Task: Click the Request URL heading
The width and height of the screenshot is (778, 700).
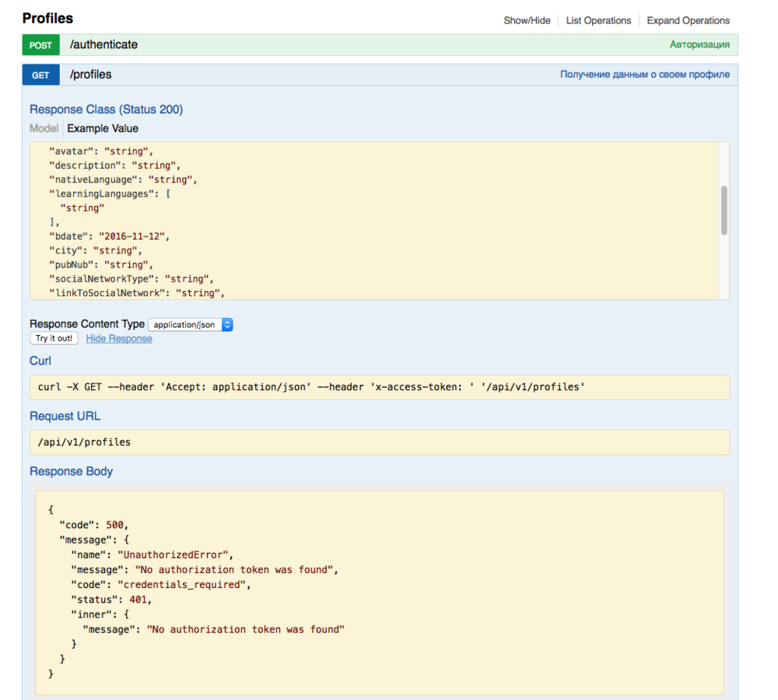Action: coord(65,416)
